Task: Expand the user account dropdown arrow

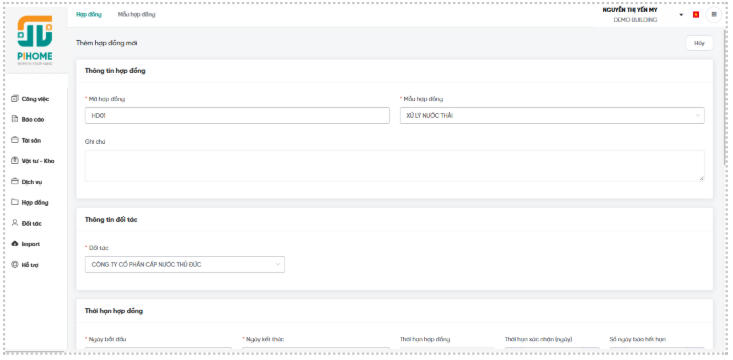Action: 681,15
